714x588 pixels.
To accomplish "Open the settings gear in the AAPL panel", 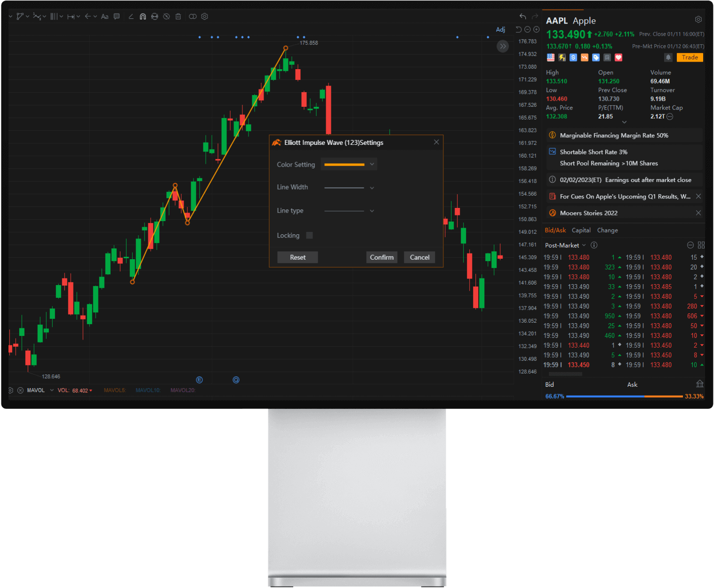I will click(698, 19).
